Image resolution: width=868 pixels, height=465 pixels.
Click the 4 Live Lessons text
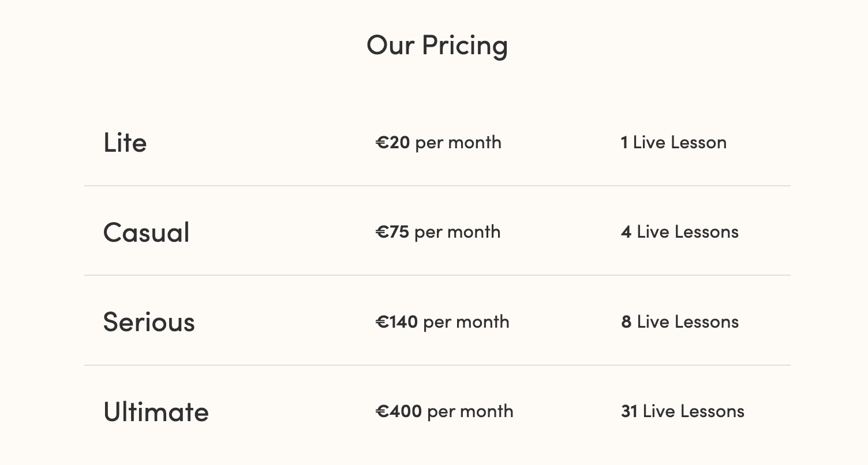click(x=680, y=232)
